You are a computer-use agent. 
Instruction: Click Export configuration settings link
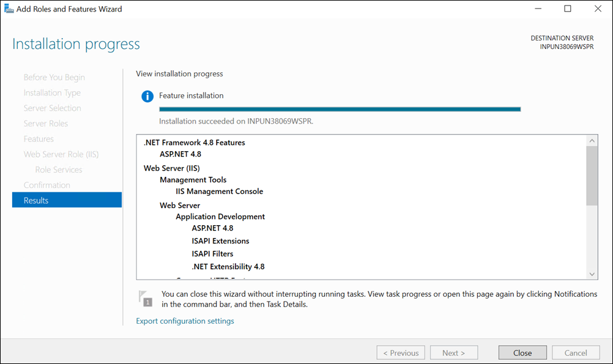(185, 321)
